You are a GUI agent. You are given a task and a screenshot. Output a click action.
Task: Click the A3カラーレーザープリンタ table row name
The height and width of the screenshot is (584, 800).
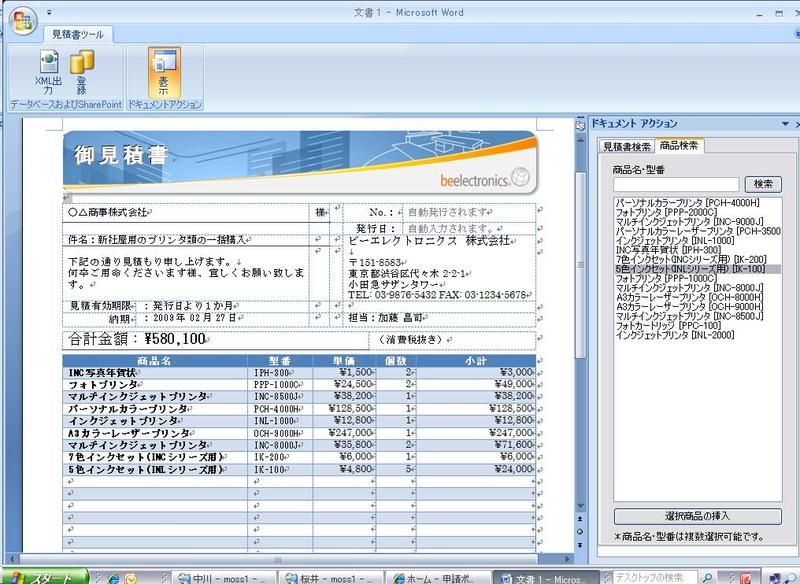(130, 434)
